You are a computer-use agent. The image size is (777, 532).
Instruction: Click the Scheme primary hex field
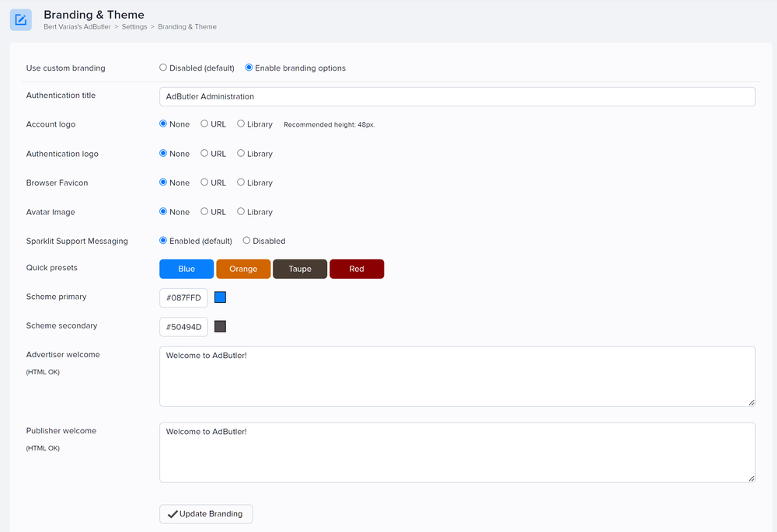coord(183,297)
